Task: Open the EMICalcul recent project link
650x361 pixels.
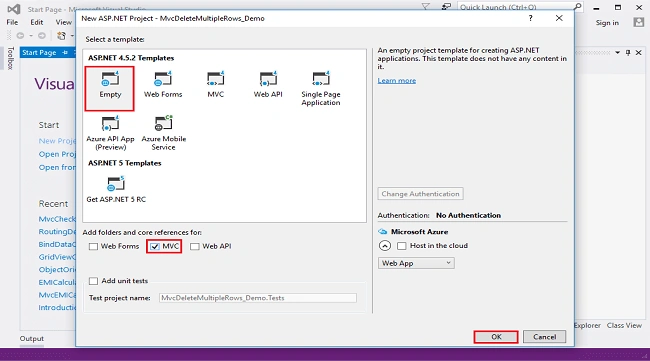Action: (57, 282)
